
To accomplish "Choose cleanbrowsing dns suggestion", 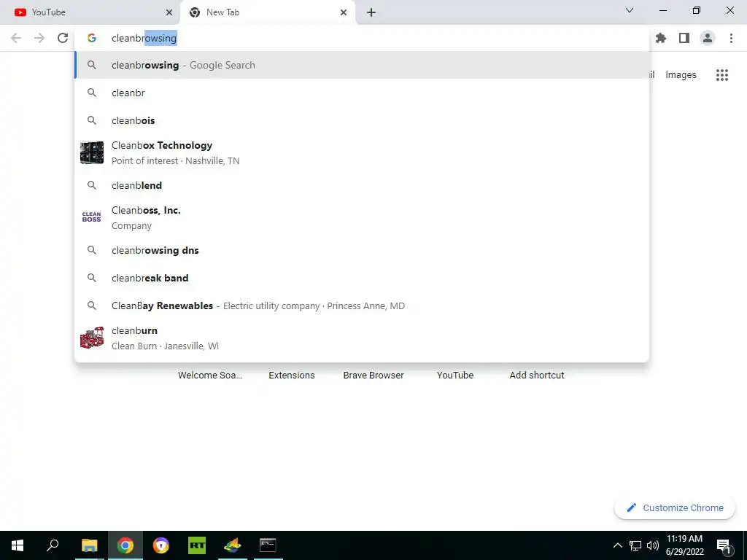I will click(x=362, y=250).
